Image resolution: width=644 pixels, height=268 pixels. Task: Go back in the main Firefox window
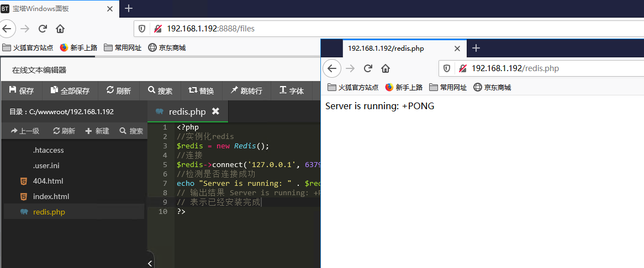pyautogui.click(x=7, y=29)
